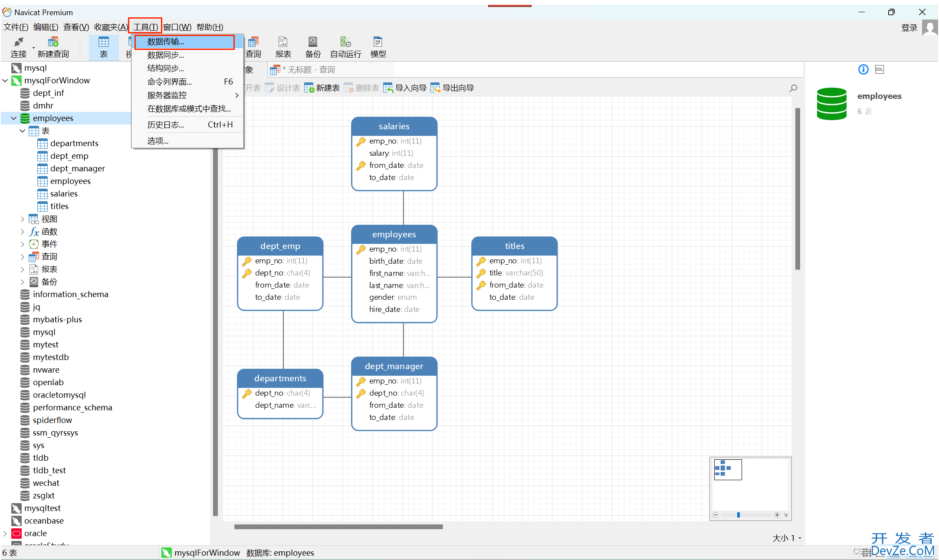This screenshot has height=560, width=939.
Task: Select the oceanbase connection
Action: click(44, 521)
